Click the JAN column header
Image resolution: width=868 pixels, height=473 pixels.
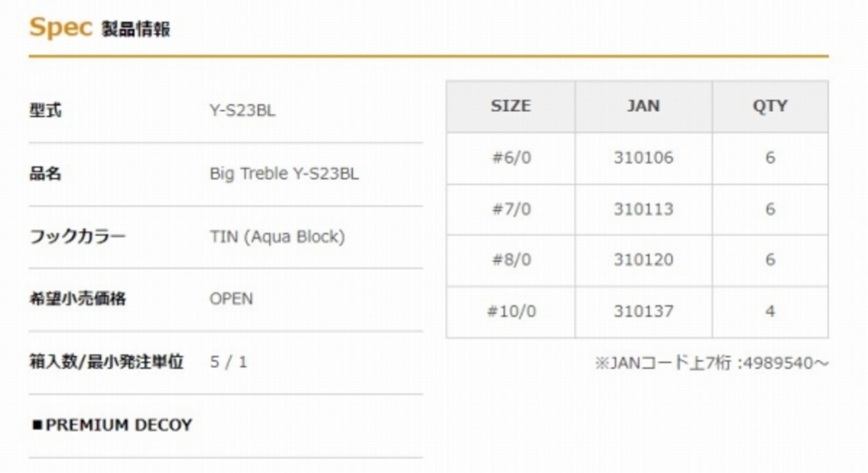point(644,106)
